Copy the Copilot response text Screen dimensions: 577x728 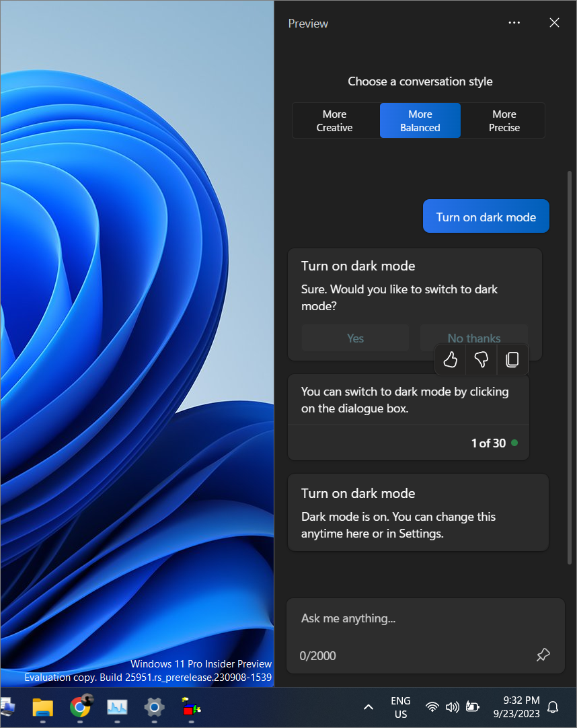click(x=512, y=359)
